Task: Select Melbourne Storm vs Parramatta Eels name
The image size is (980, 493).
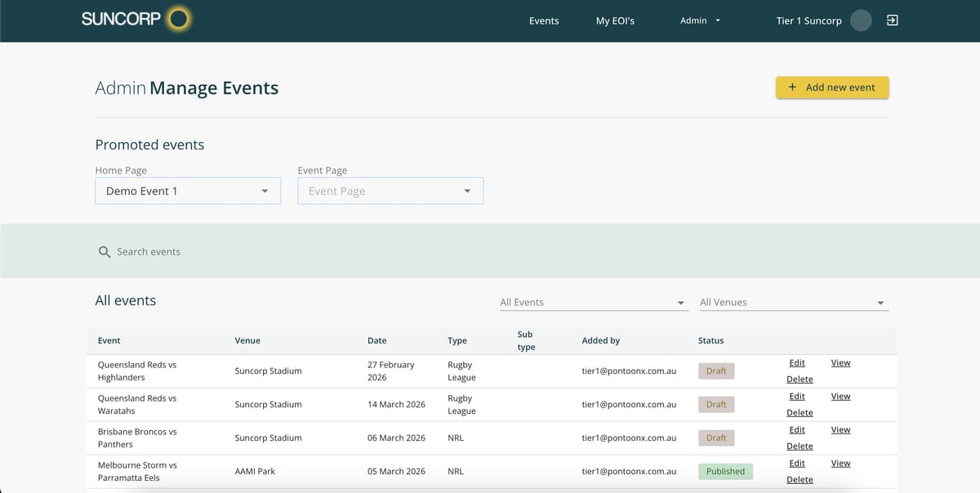Action: (x=137, y=472)
